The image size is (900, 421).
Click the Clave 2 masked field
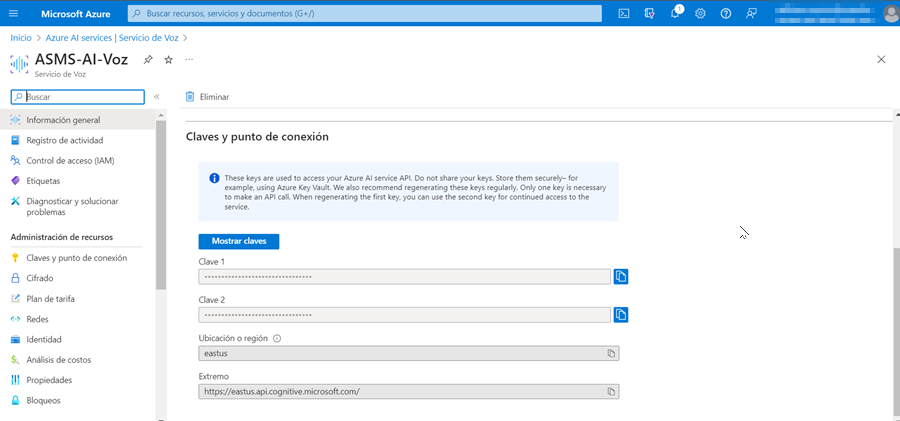click(405, 315)
